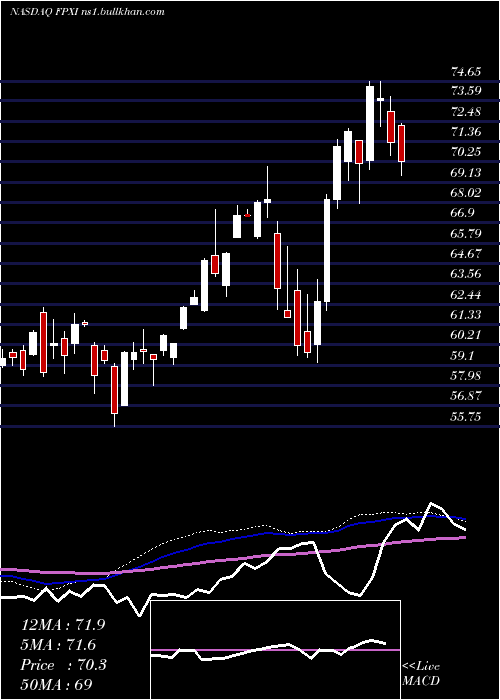500x700 pixels.
Task: Click the 73.59 price axis label
Action: coord(466,91)
